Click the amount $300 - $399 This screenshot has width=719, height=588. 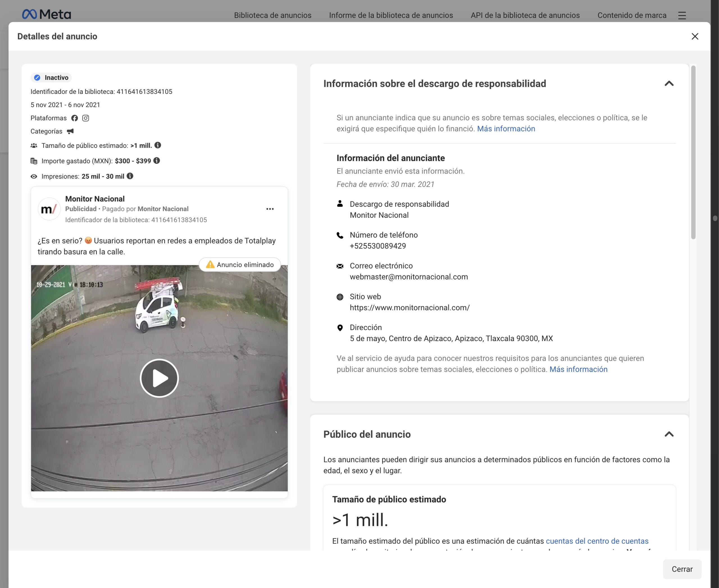click(133, 161)
